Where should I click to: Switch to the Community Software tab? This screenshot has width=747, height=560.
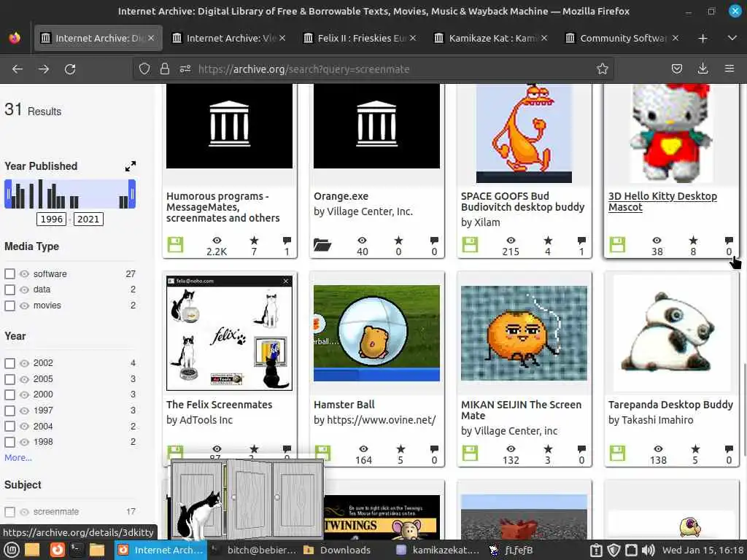click(623, 38)
